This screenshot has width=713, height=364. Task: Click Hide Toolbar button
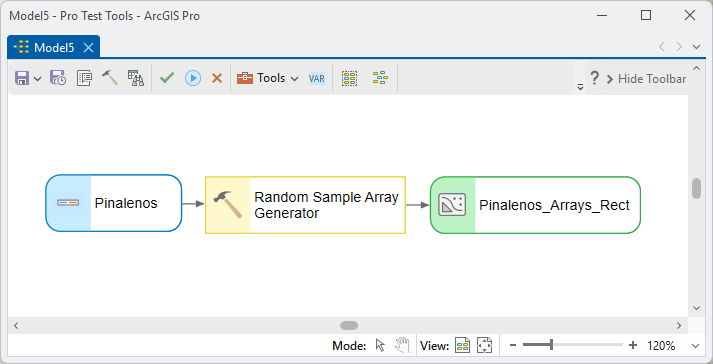coord(646,79)
